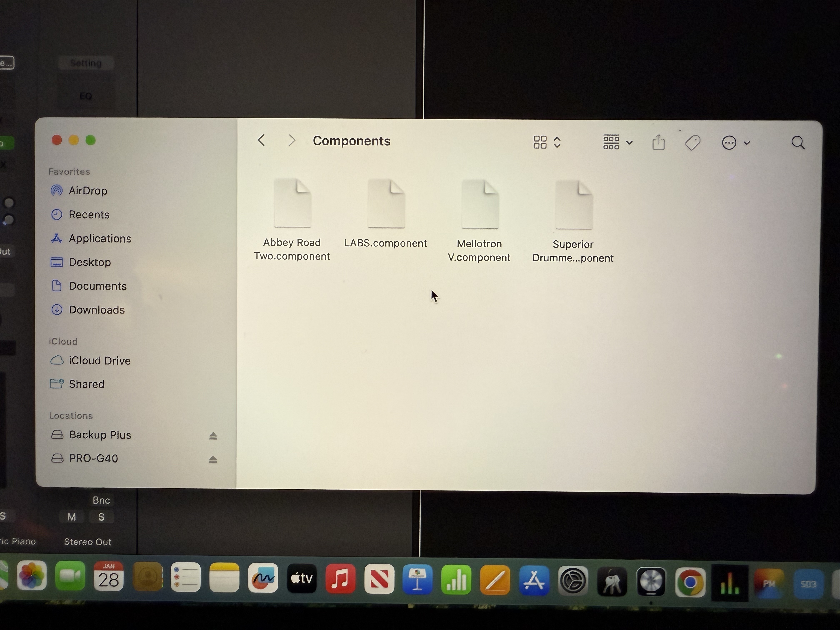Screen dimensions: 840x630
Task: Open Notes from the Dock
Action: pos(224,577)
